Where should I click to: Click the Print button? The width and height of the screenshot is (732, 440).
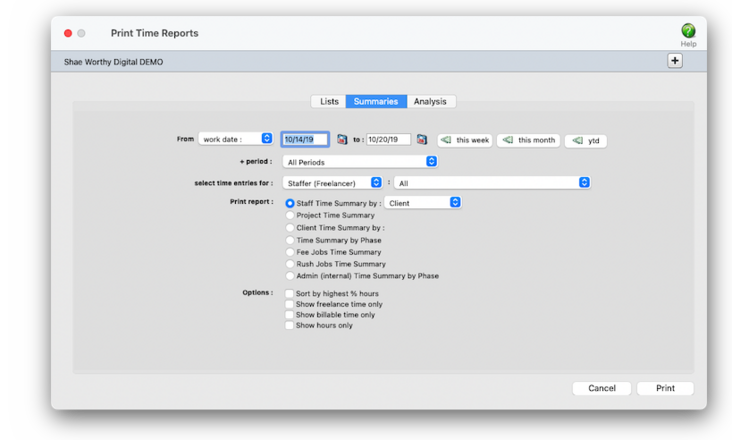(665, 388)
